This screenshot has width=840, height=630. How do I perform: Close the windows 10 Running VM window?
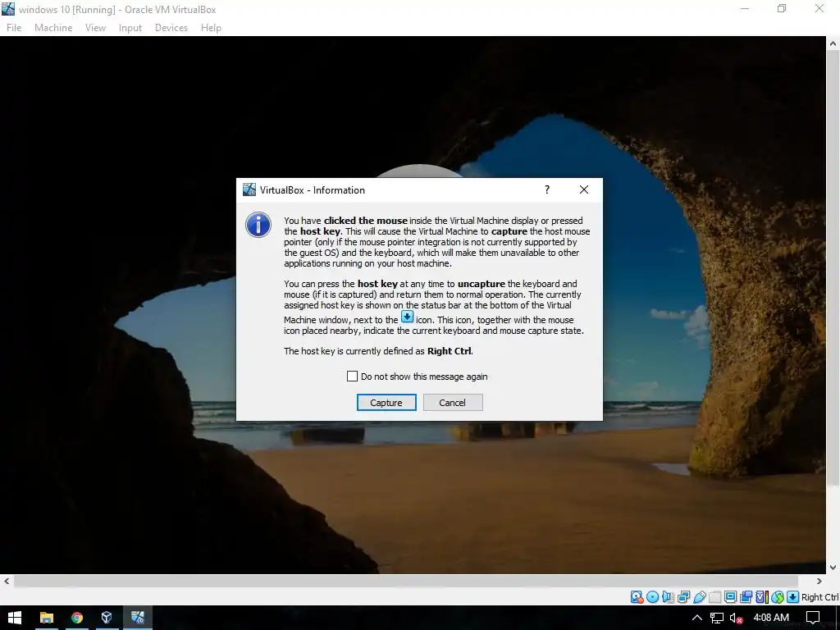pyautogui.click(x=819, y=8)
